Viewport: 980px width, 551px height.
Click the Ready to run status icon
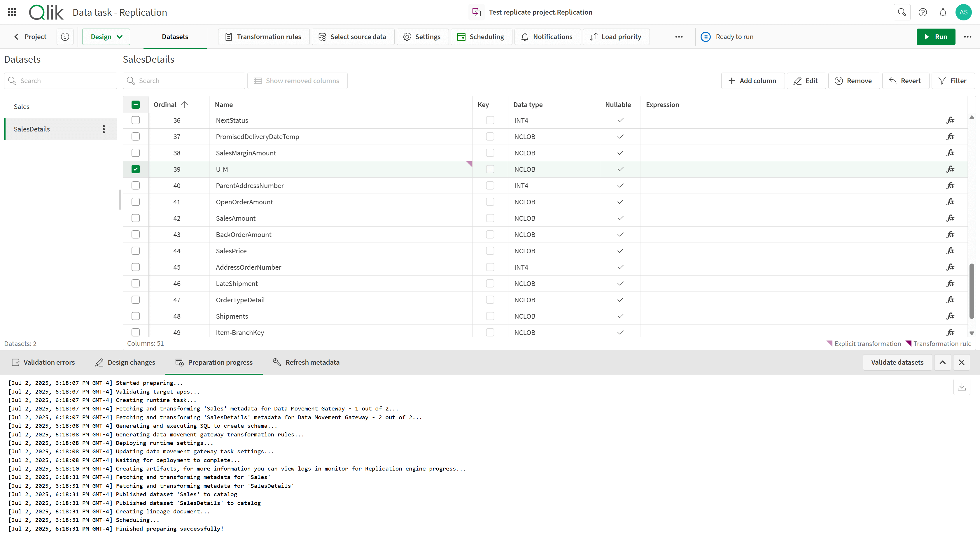click(x=706, y=36)
